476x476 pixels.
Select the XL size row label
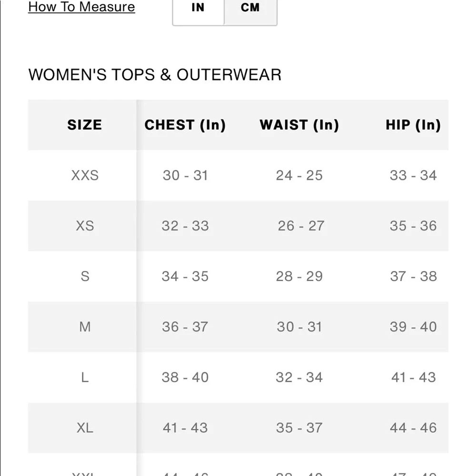pos(85,428)
